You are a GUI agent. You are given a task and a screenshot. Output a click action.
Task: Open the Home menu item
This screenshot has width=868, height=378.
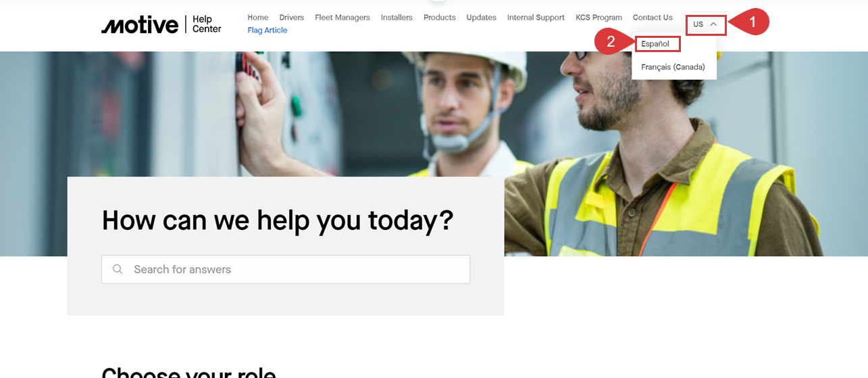pyautogui.click(x=258, y=18)
